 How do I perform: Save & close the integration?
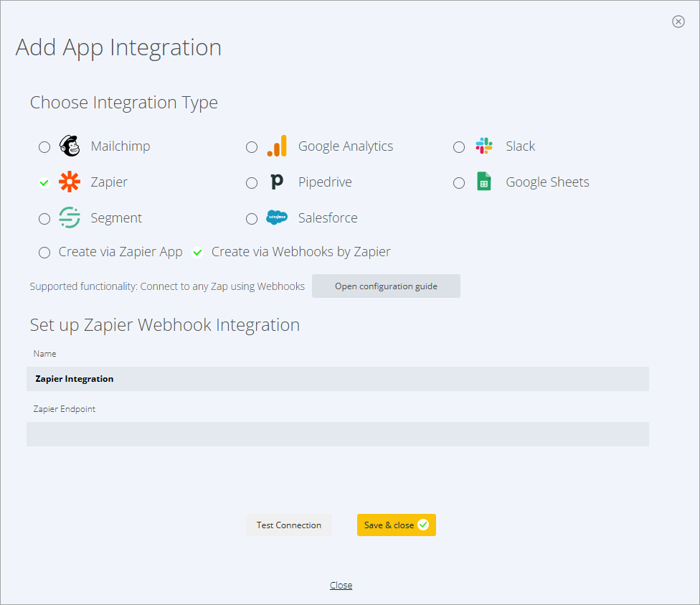(397, 525)
